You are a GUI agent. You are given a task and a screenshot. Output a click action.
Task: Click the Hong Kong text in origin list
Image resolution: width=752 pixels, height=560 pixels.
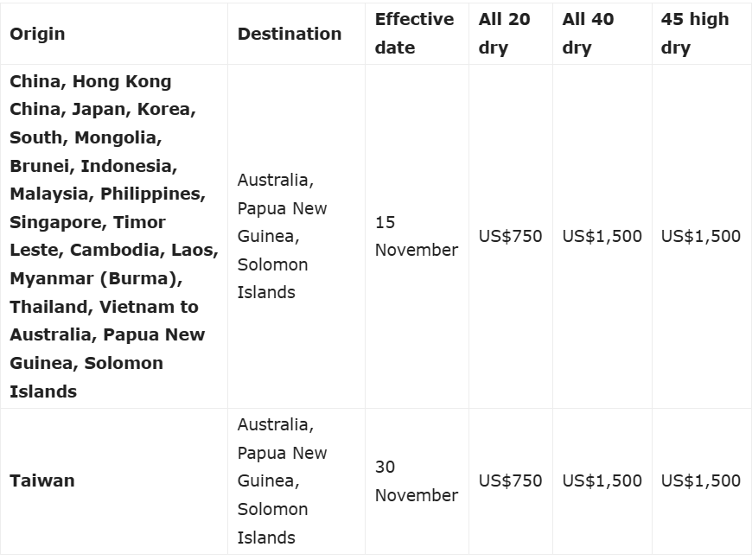[x=121, y=81]
